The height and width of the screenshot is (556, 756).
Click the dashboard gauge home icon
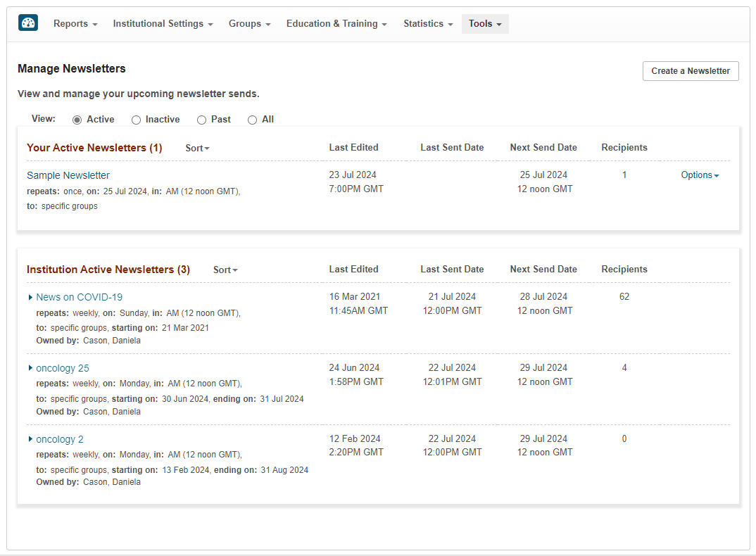click(28, 23)
